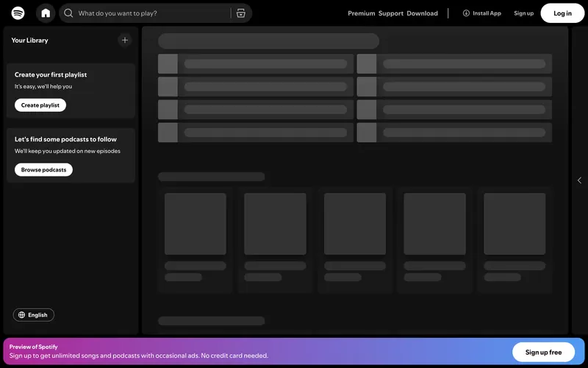Screen dimensions: 588x368
Task: Click the Install App download icon
Action: pyautogui.click(x=466, y=13)
